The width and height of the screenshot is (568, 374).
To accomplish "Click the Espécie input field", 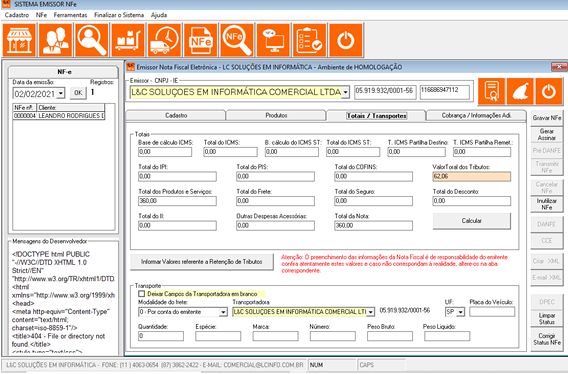I will [x=218, y=336].
